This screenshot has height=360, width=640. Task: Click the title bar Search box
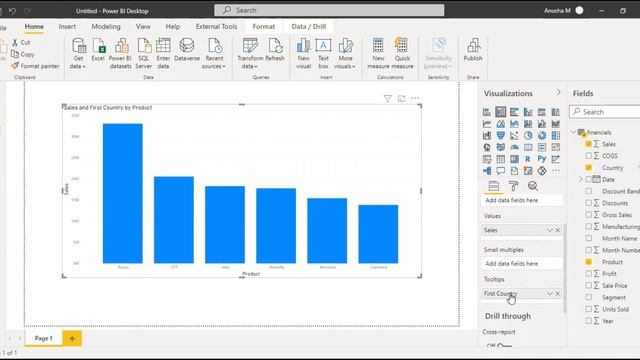click(329, 10)
